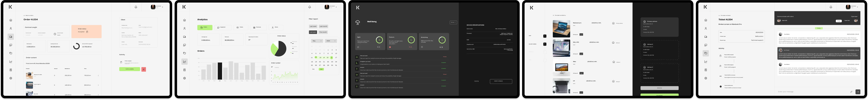868x100 pixels.
Task: Select chart icon in Analytics sidebar
Action: (x=184, y=62)
